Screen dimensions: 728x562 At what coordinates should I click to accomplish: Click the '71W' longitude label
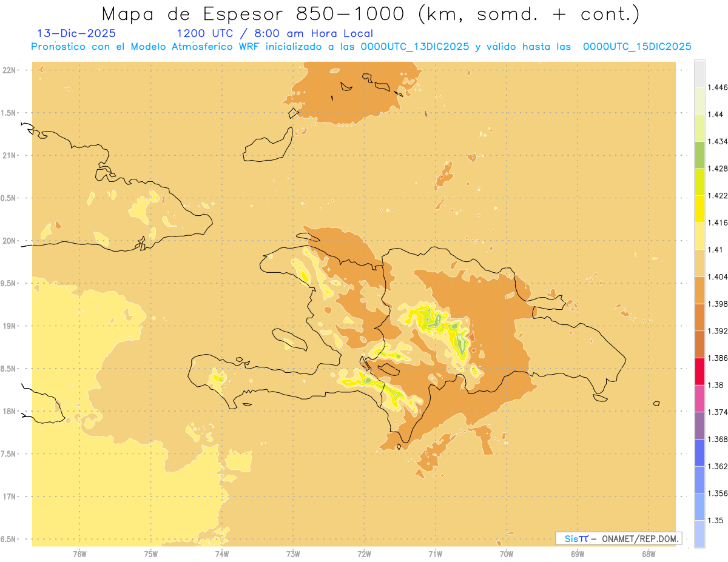(435, 554)
